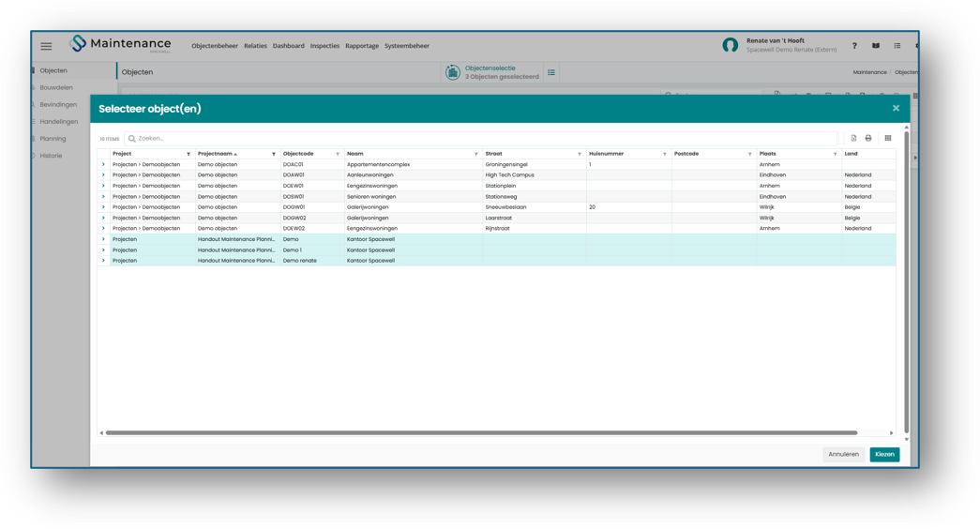Viewport: 980px width, 529px height.
Task: Expand the DOEW02 row
Action: click(103, 228)
